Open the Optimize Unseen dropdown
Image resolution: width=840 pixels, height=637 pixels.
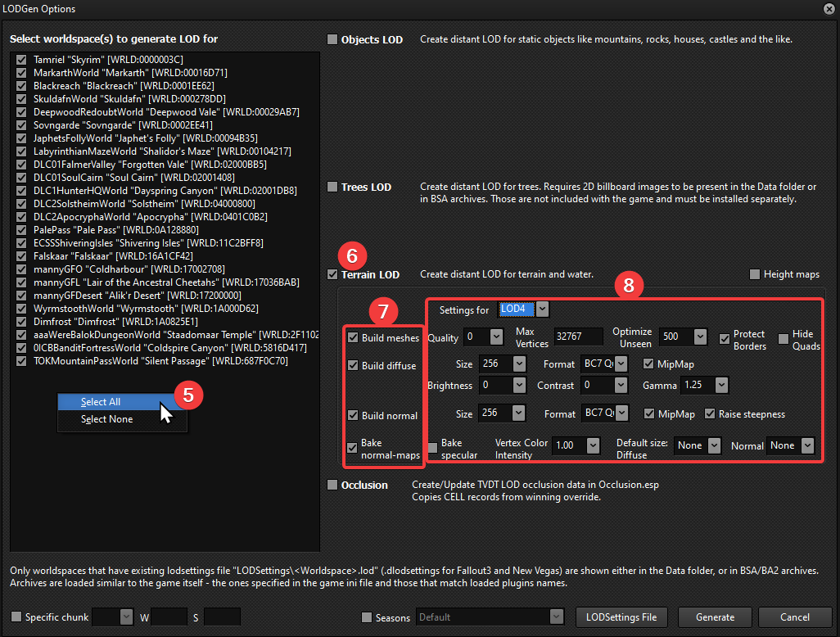[699, 337]
